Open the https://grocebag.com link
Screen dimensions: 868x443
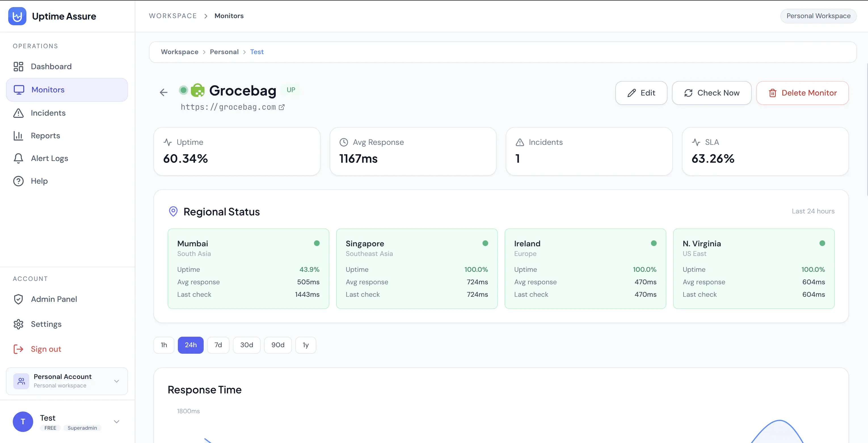228,107
